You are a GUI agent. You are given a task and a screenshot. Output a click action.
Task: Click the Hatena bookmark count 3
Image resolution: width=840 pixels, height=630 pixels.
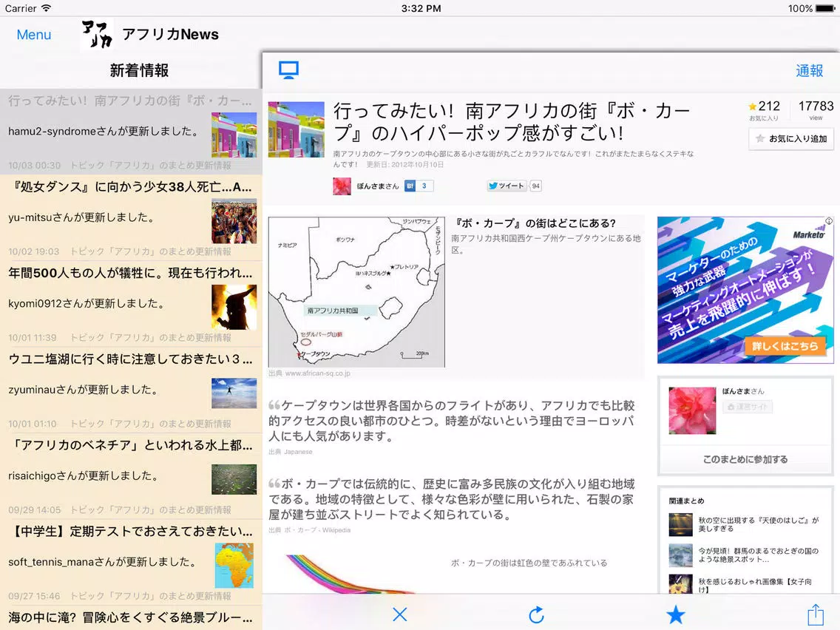(424, 186)
